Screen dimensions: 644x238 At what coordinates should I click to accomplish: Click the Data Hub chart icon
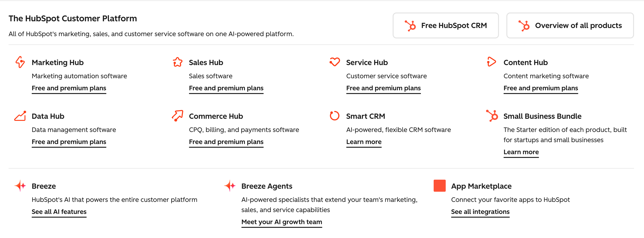click(x=20, y=116)
